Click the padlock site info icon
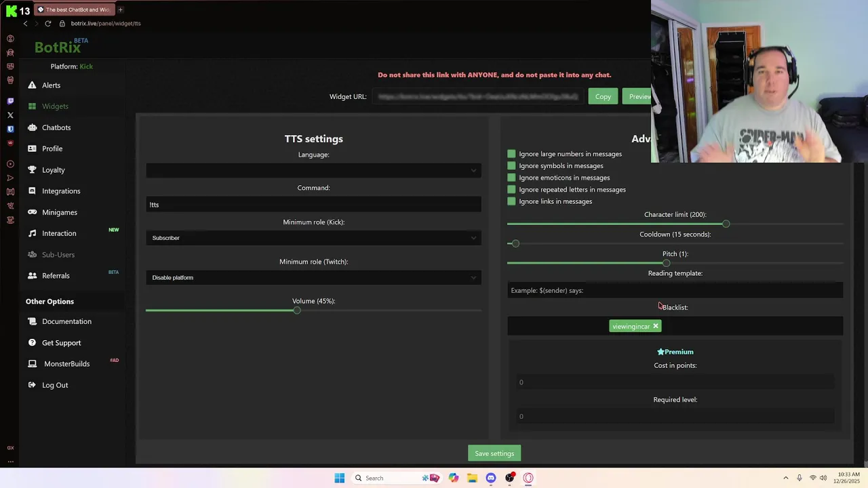The image size is (868, 488). pos(62,23)
